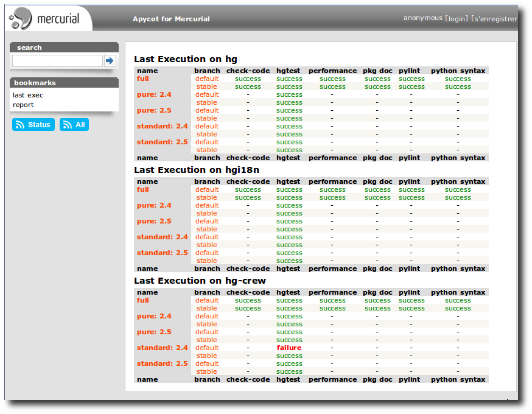Click the Mercurial logo
The height and width of the screenshot is (414, 532).
[44, 18]
